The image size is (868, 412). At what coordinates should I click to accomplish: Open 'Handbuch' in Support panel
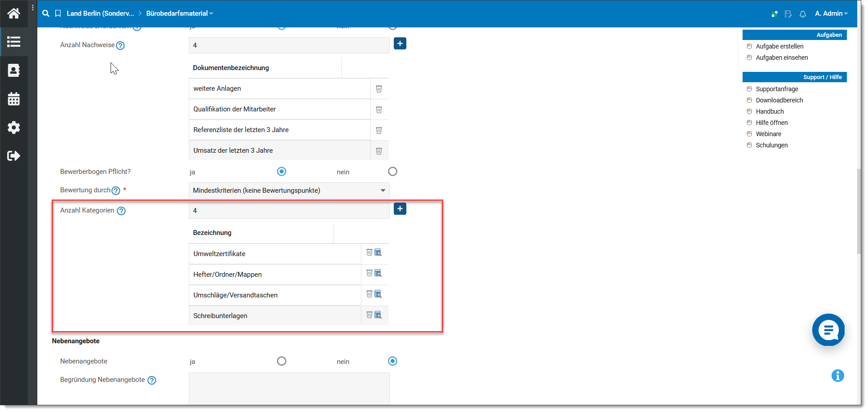pos(770,111)
